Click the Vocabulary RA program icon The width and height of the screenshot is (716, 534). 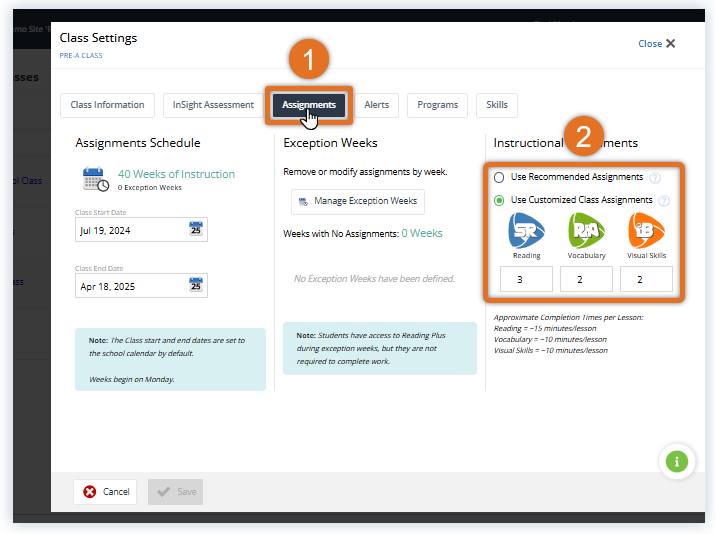pos(586,231)
